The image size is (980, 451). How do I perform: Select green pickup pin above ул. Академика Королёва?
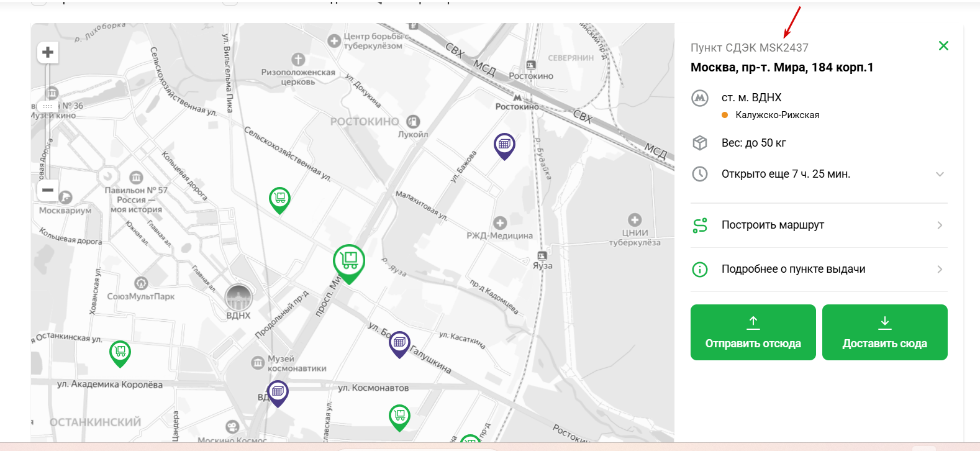click(x=120, y=352)
